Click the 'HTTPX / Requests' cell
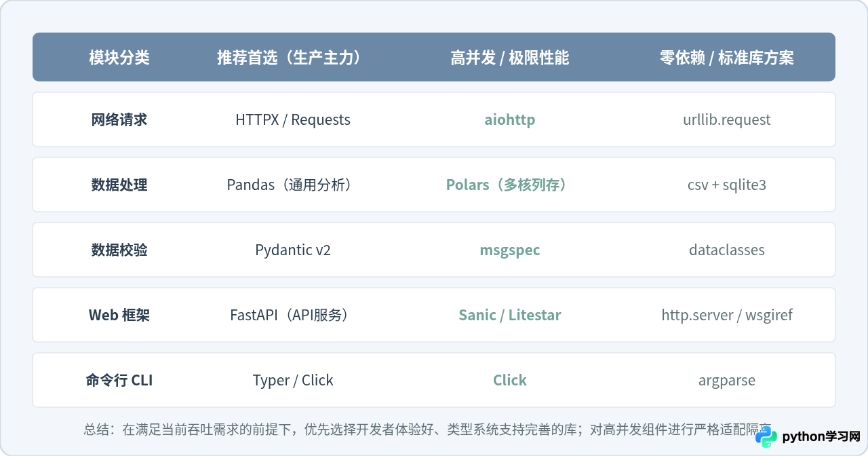This screenshot has height=456, width=868. [x=293, y=120]
